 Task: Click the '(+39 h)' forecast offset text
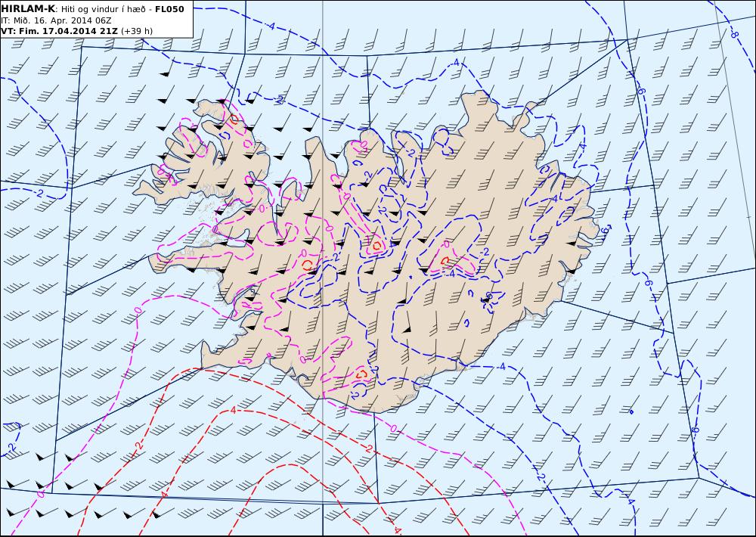point(136,31)
